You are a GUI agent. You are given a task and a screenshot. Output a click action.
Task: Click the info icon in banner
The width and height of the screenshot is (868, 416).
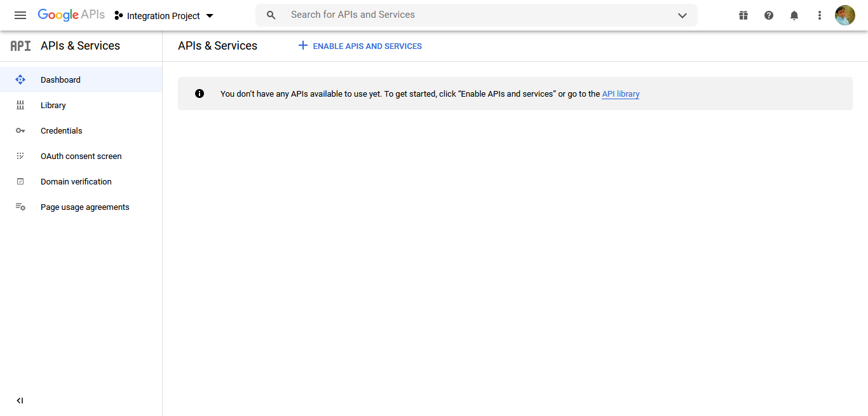pos(200,94)
